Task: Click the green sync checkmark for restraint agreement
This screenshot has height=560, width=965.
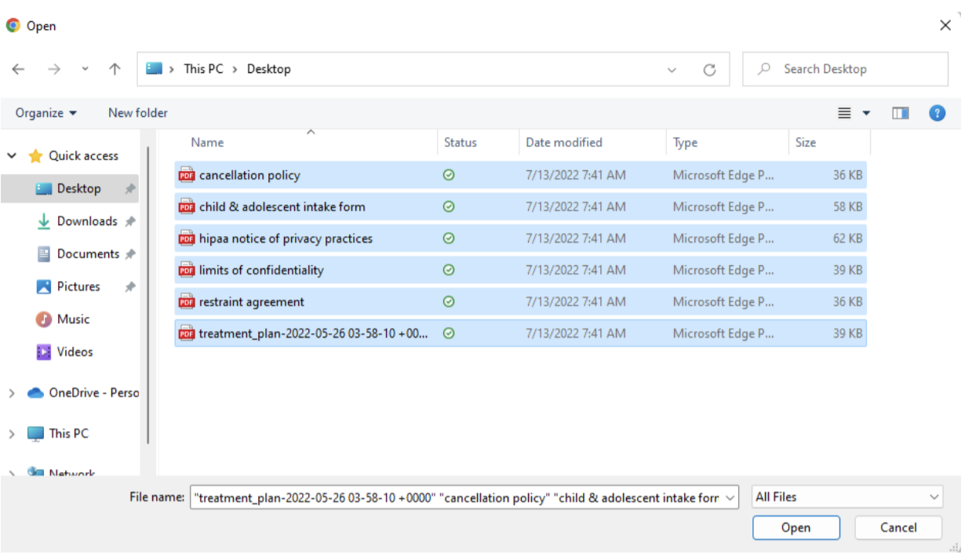Action: click(448, 301)
